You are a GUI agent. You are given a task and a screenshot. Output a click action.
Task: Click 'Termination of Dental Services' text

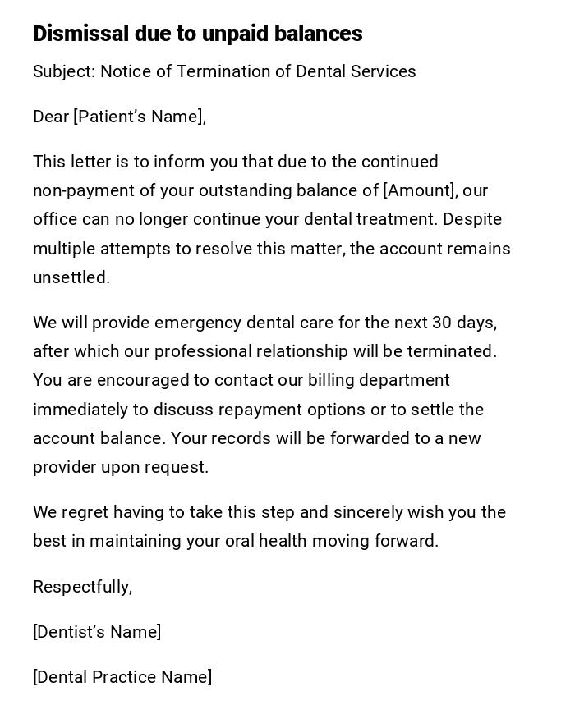[x=296, y=71]
